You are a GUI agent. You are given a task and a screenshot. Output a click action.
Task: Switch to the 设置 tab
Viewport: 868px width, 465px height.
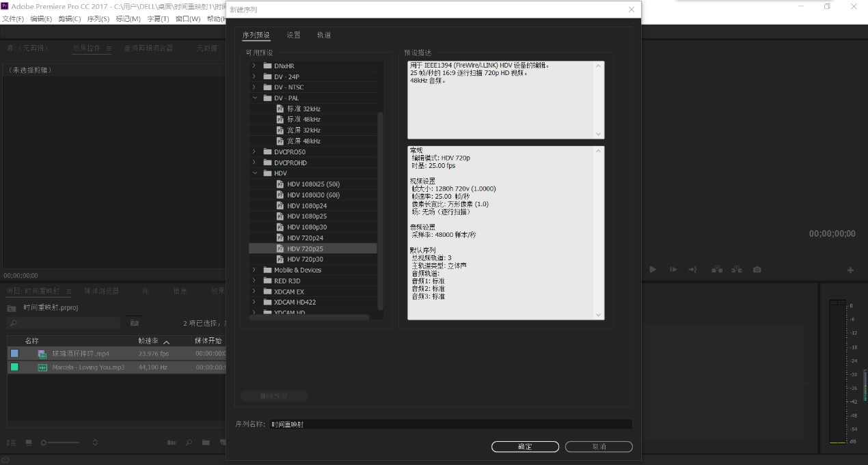pyautogui.click(x=293, y=35)
